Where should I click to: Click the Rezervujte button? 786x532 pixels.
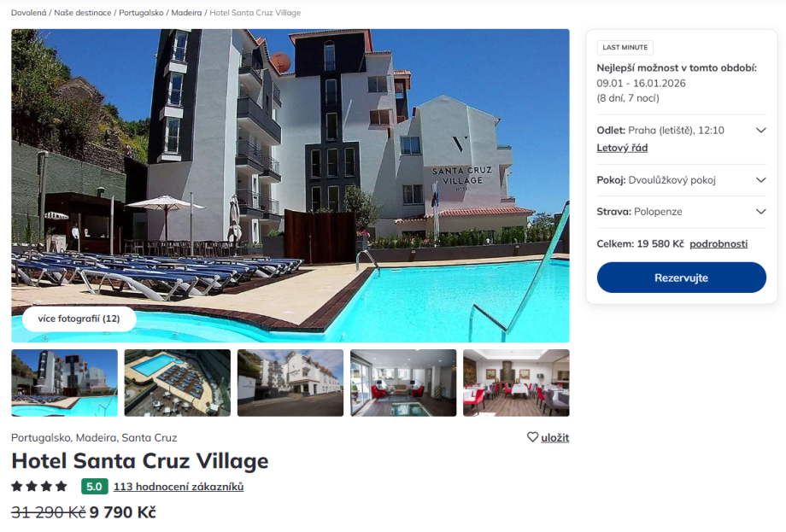tap(681, 278)
